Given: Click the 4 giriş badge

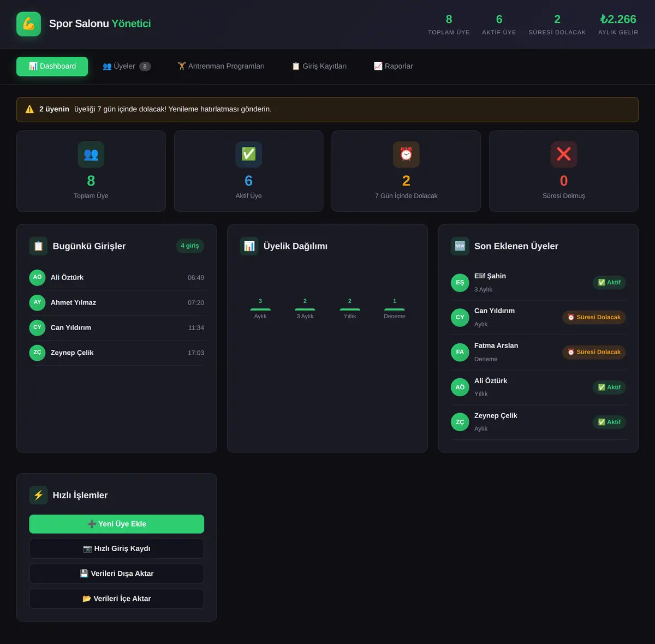Looking at the screenshot, I should [190, 246].
